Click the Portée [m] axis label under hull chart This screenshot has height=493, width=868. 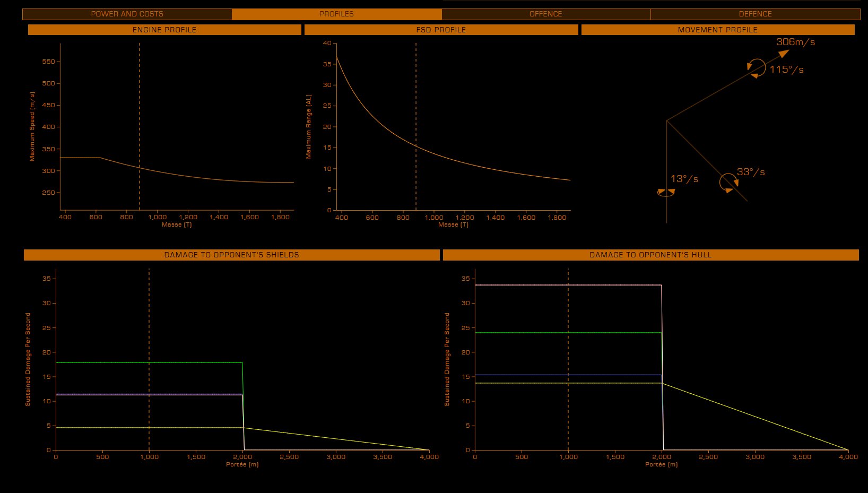pos(661,464)
